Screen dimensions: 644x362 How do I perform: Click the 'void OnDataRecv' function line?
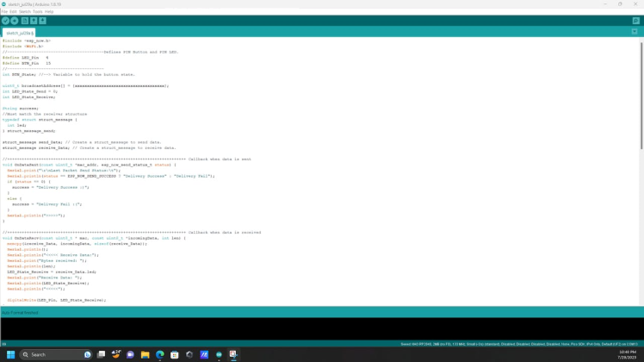[94, 238]
